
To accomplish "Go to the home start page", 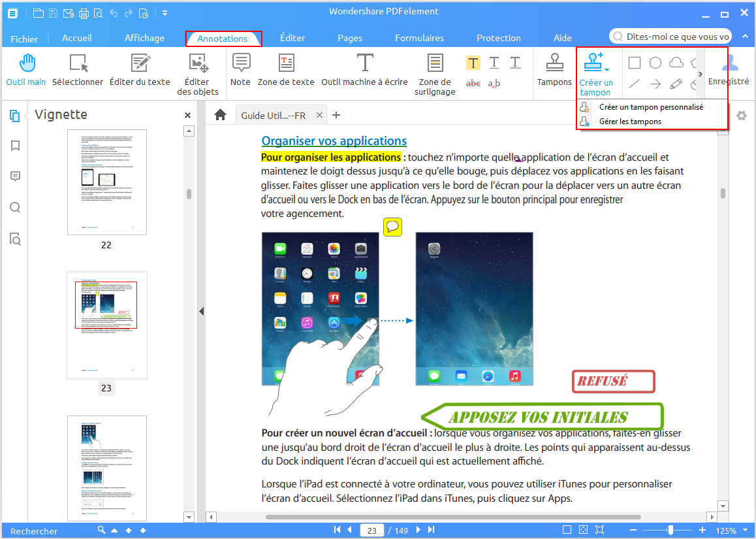I will tap(221, 115).
